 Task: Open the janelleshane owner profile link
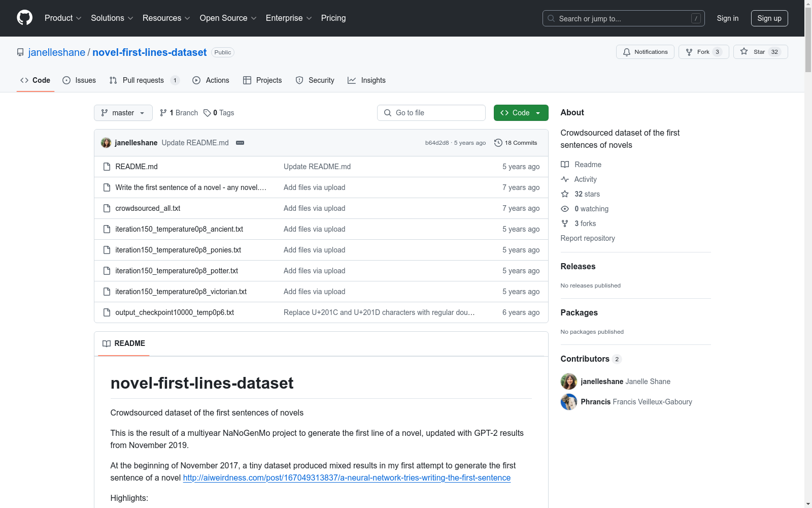[x=57, y=52]
